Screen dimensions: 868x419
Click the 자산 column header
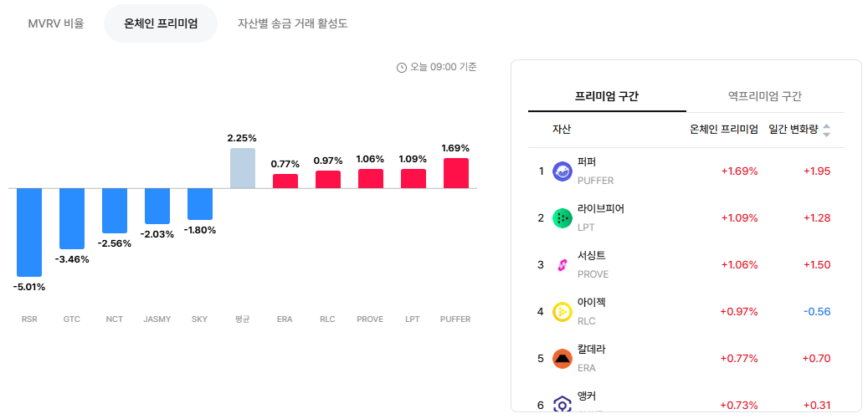click(562, 130)
